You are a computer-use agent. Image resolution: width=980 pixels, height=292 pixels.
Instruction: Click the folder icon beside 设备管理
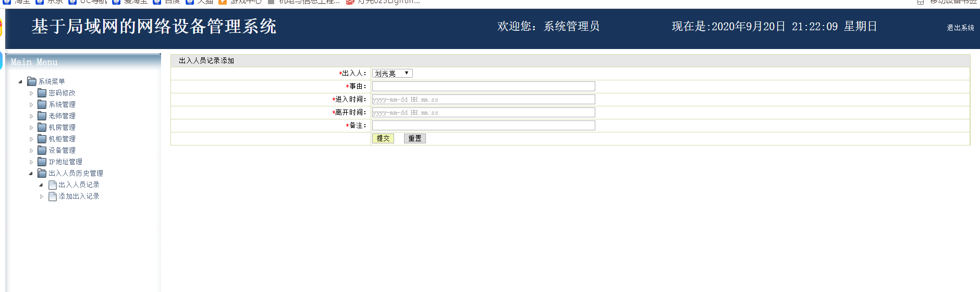coord(42,150)
